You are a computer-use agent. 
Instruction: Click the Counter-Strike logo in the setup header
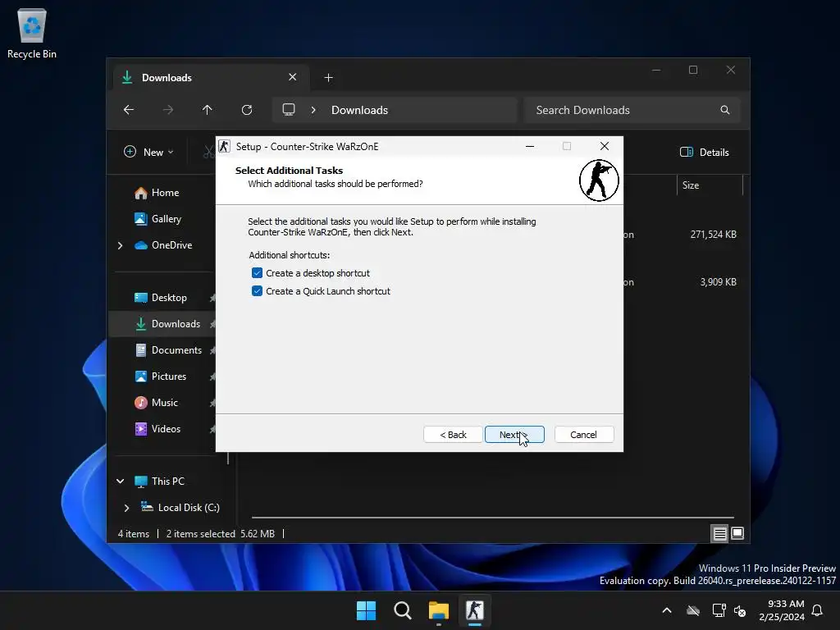599,180
